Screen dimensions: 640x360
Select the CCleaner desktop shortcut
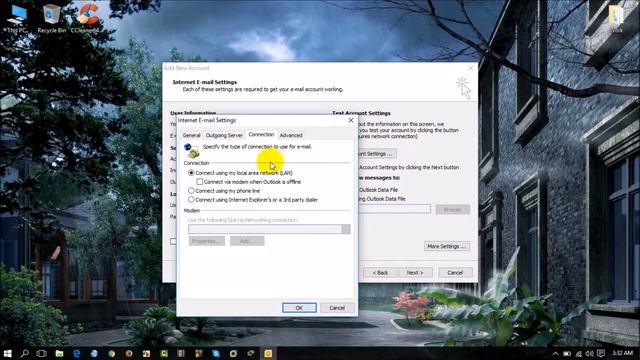[x=86, y=18]
